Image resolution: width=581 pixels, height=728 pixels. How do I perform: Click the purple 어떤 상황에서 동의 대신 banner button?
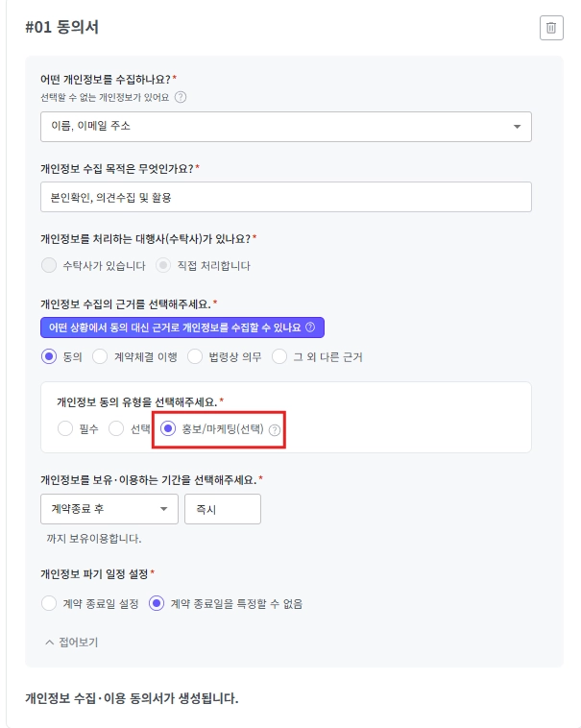coord(182,328)
